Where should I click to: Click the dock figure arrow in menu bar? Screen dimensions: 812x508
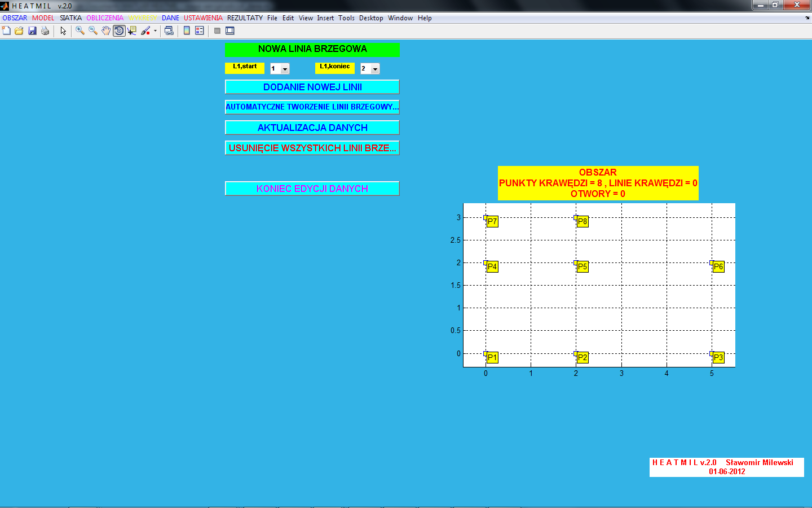[x=807, y=18]
